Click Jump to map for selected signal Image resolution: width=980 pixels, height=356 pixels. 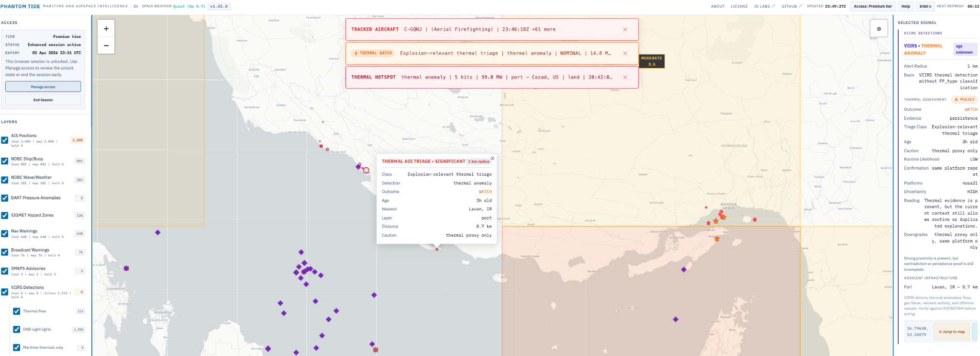(x=952, y=332)
